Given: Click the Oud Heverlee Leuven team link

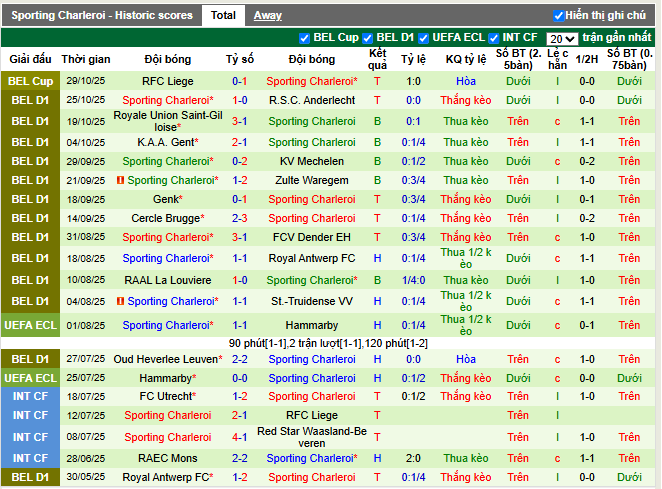Looking at the screenshot, I should point(168,359).
